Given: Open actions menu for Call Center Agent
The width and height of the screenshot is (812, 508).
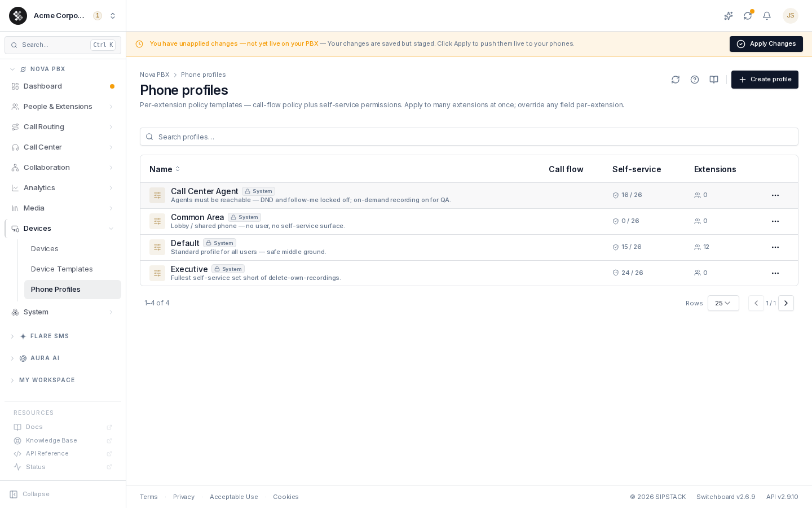Looking at the screenshot, I should coord(775,195).
